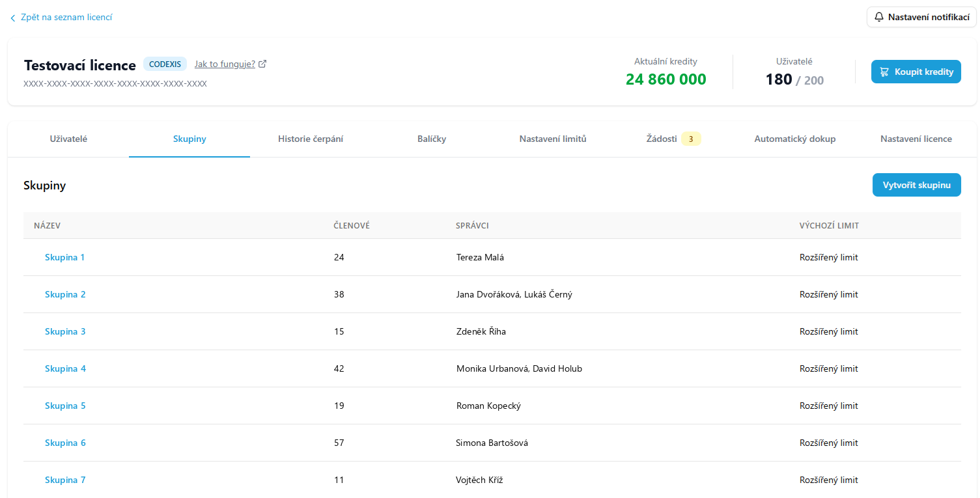Click the CODEXIS badge
Screen dimensions: 980x498
(165, 64)
